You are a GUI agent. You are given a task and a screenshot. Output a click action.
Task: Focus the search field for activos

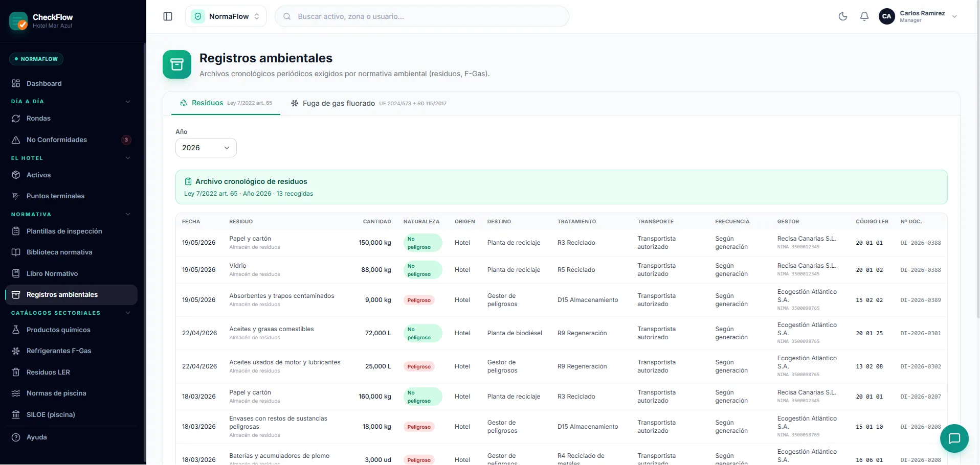[422, 16]
